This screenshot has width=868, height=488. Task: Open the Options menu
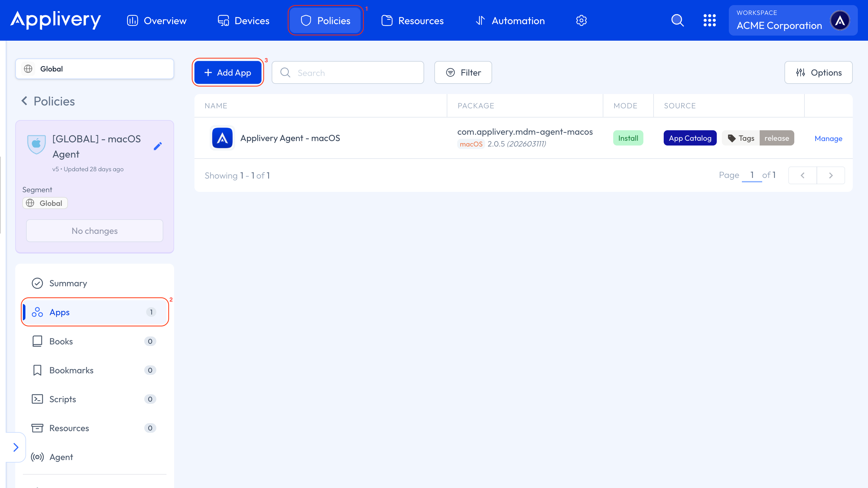pyautogui.click(x=818, y=72)
